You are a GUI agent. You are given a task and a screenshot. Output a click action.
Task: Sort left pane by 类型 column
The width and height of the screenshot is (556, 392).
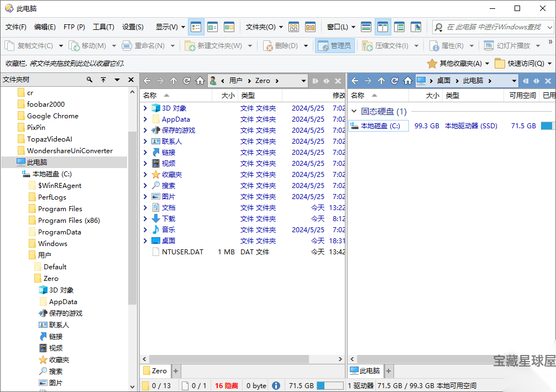pos(261,96)
